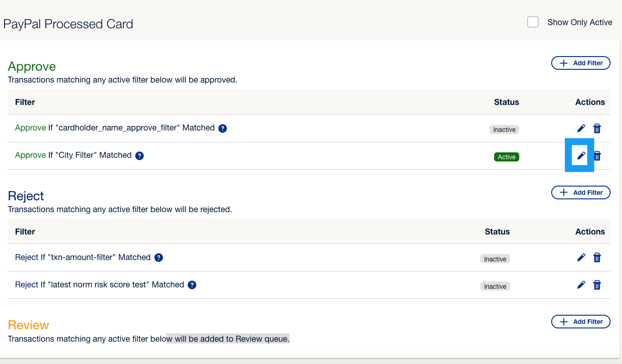
Task: Show help for latest norm risk score test
Action: 192,285
